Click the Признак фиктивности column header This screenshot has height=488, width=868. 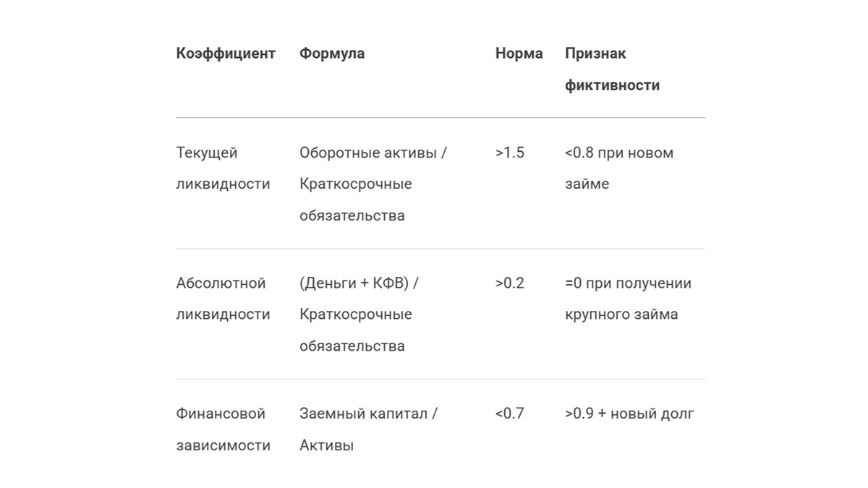pos(612,69)
